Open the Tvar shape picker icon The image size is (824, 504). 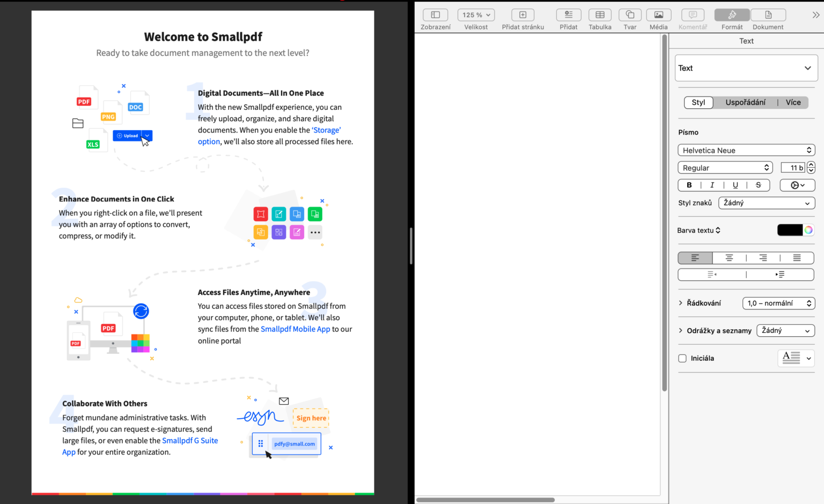[630, 14]
